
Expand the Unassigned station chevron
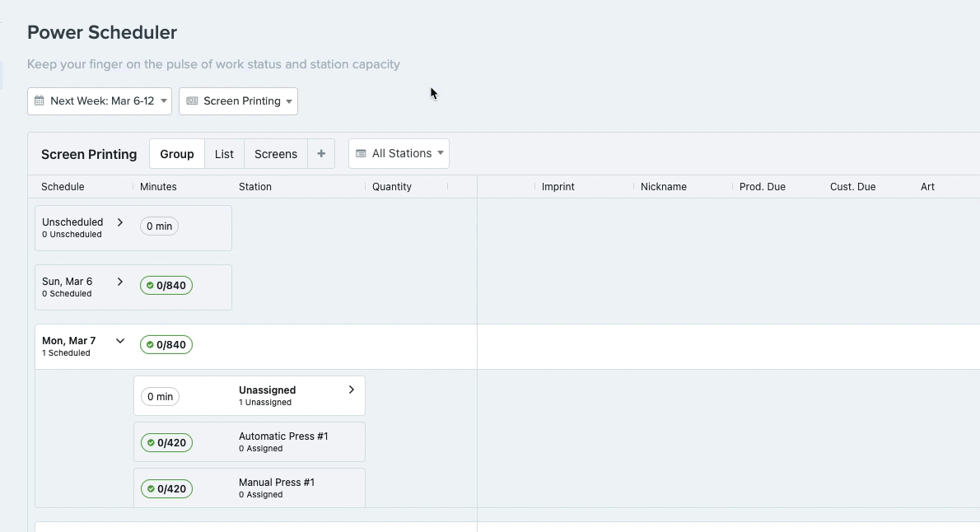click(x=352, y=390)
